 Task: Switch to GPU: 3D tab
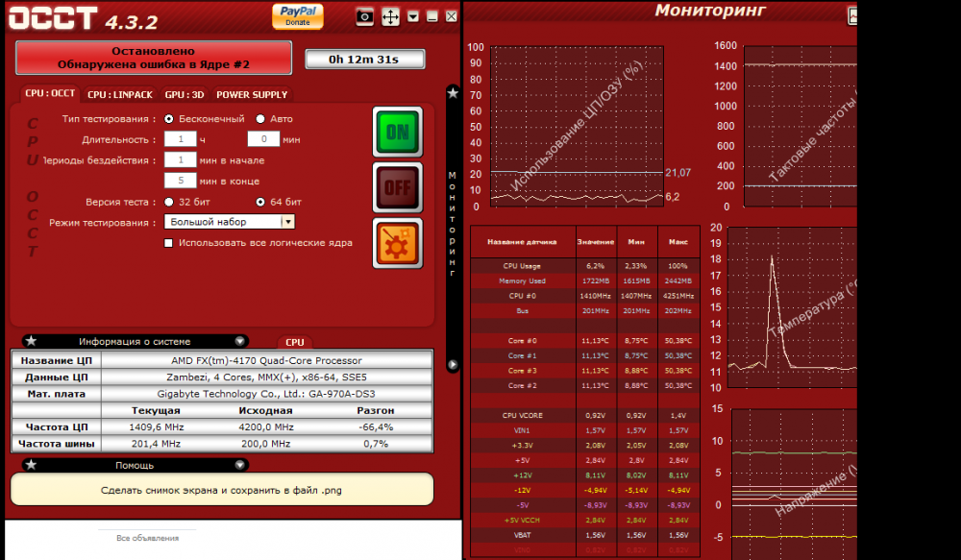[x=185, y=94]
